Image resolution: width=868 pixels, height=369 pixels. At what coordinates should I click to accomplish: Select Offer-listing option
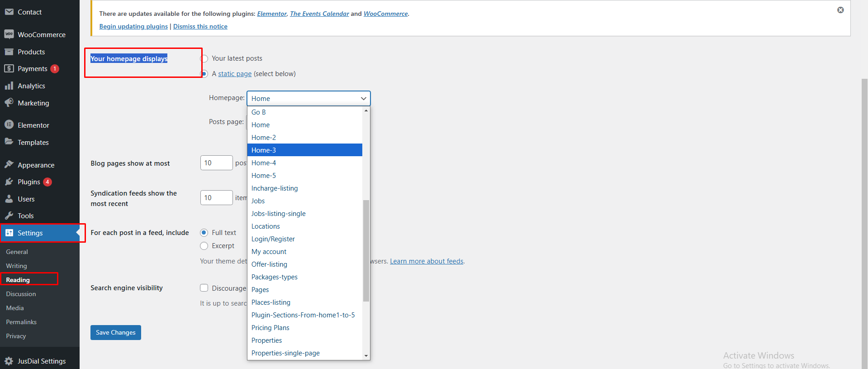305,264
